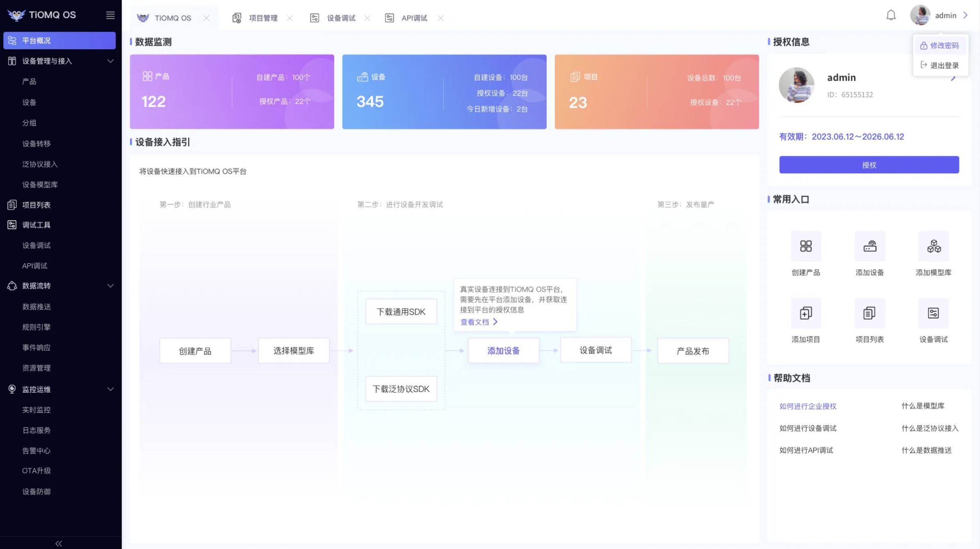Click the 添加设备 flow step box

coord(504,351)
